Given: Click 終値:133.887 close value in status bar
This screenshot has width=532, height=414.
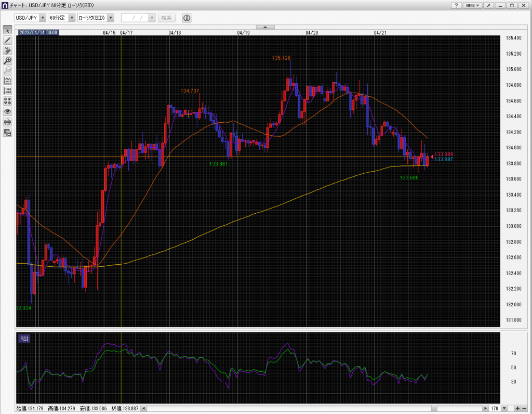Looking at the screenshot, I should (x=125, y=408).
